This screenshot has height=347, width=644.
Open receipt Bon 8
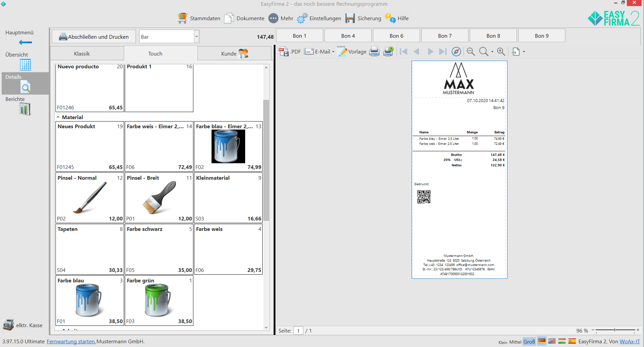point(493,36)
